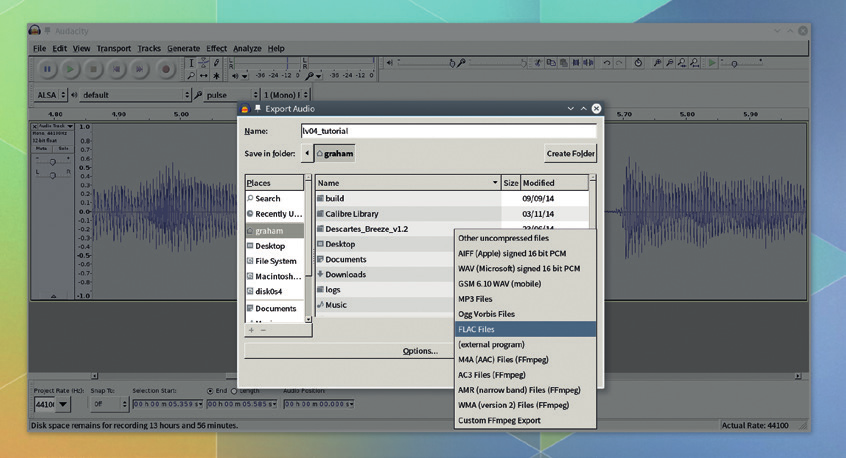
Task: Click the Skip to Start button
Action: [116, 69]
